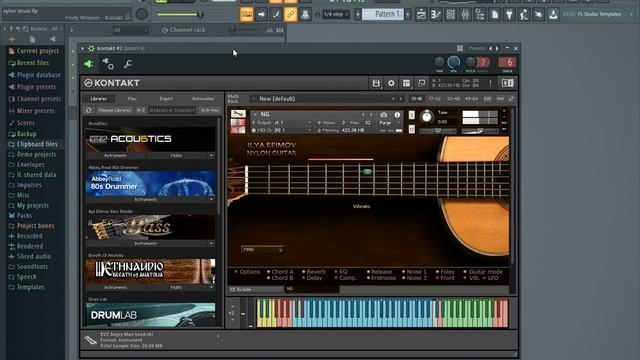Toggle Kontakt minimized view icon

point(421,83)
